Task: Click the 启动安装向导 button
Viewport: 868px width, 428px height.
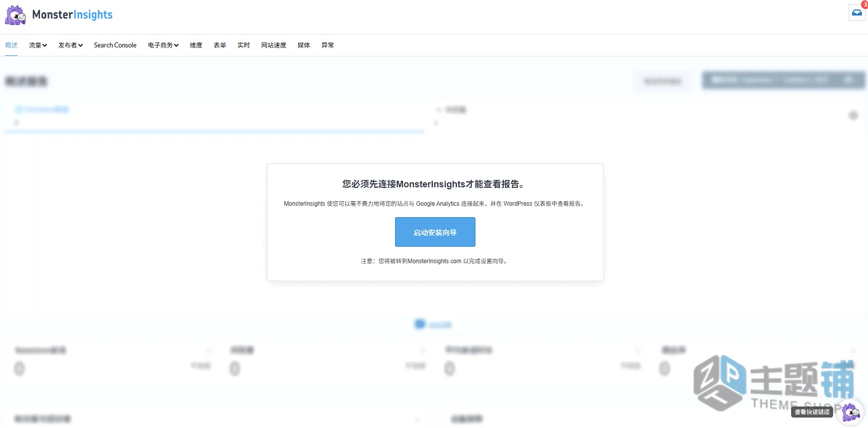Action: tap(435, 232)
